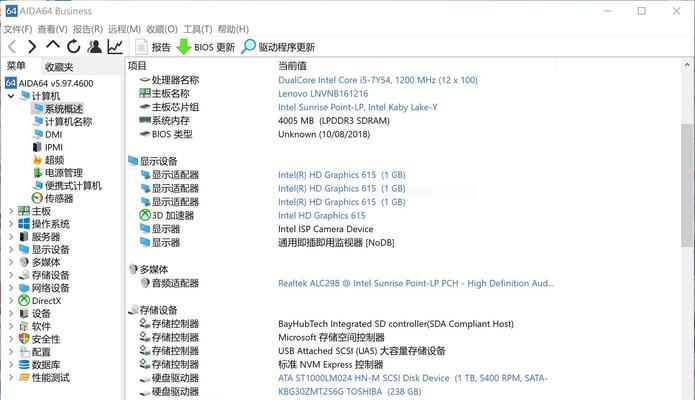Click the vertical scrollbar thumb
This screenshot has height=400, width=695.
point(687,185)
